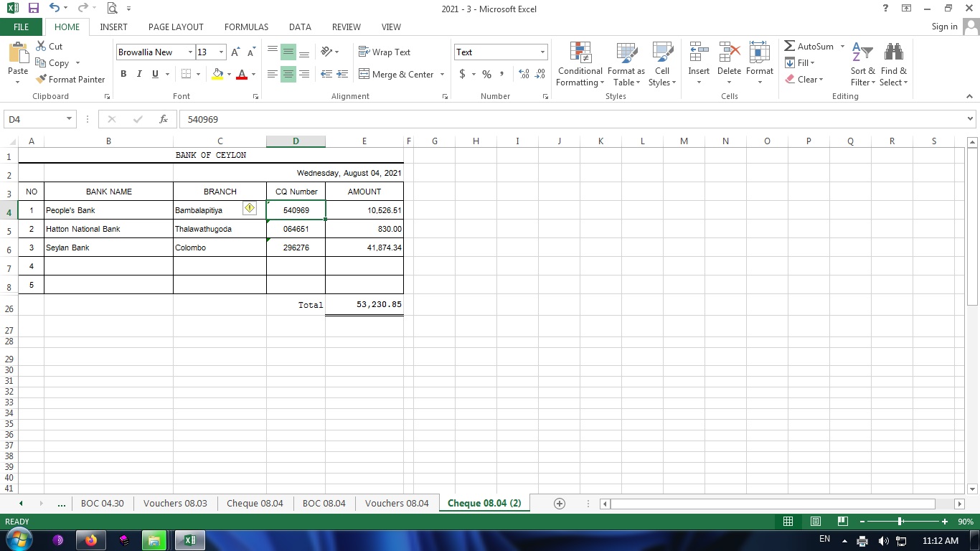Click the Format as Table button
The height and width of the screenshot is (551, 980).
pyautogui.click(x=626, y=64)
